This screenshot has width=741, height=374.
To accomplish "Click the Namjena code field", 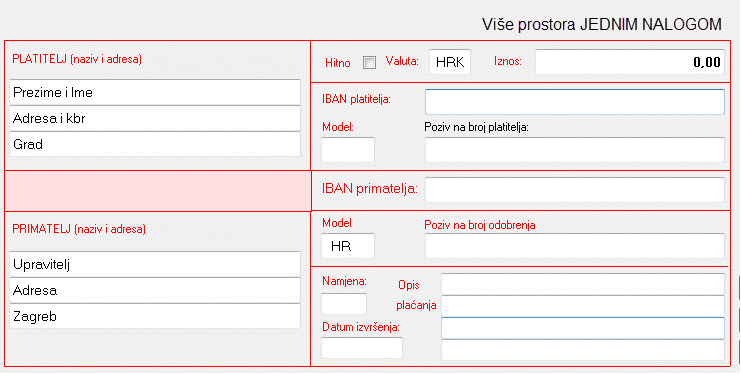I will pyautogui.click(x=344, y=304).
